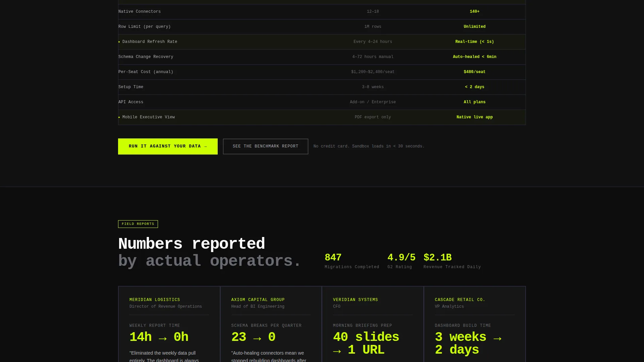
Task: Click 'No credit card' sandbox note
Action: 369,146
